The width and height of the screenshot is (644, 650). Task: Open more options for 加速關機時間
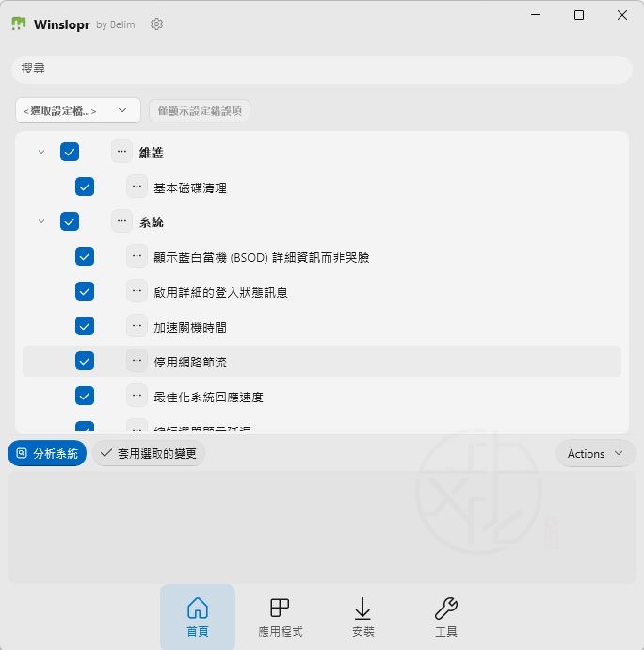click(x=137, y=326)
